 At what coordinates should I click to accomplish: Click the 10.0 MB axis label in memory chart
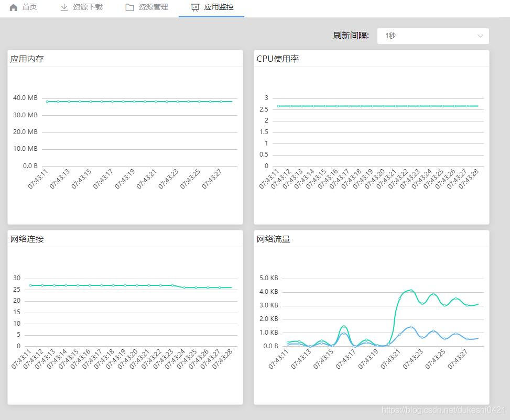click(x=25, y=149)
